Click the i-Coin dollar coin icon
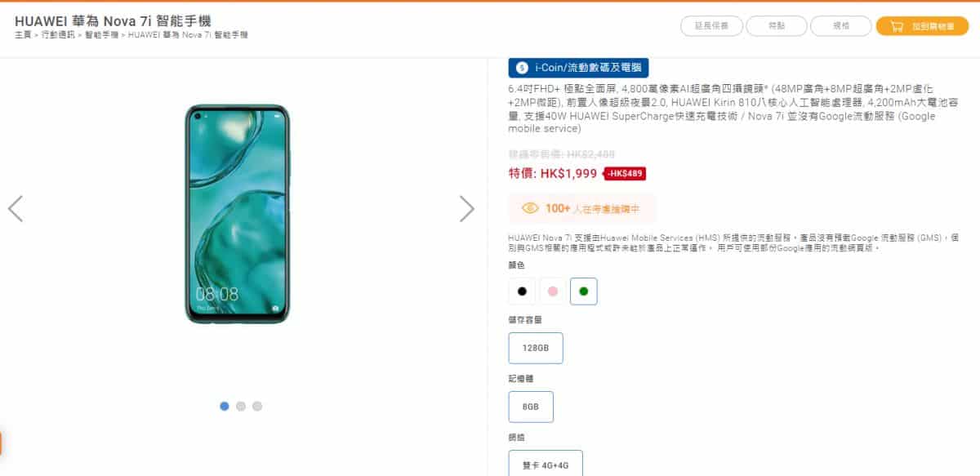Screen dimensions: 980x476 tap(523, 69)
